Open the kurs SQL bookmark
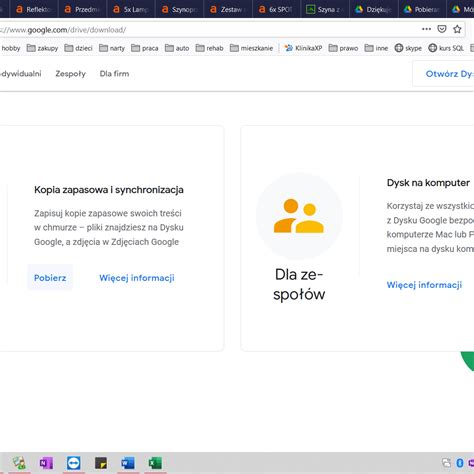The width and height of the screenshot is (474, 474). click(x=446, y=48)
